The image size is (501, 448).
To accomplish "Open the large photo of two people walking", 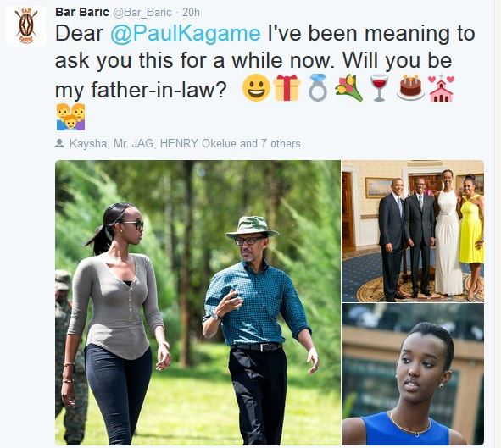I will [198, 302].
